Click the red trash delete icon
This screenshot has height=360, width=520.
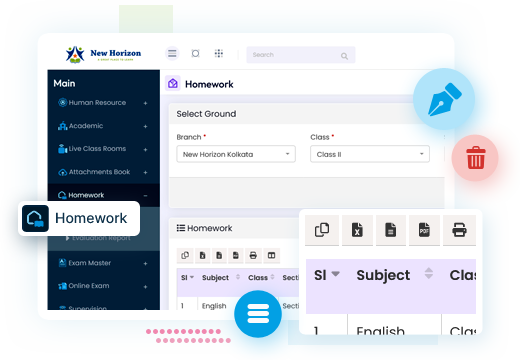pyautogui.click(x=475, y=158)
